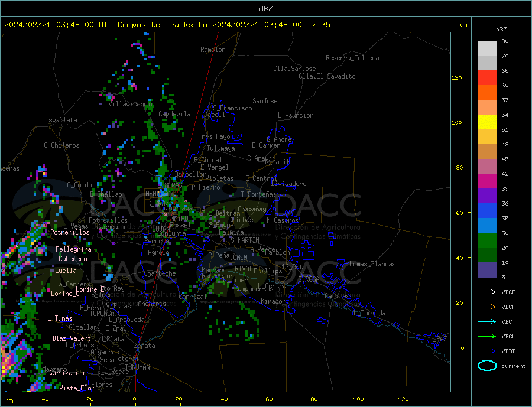Click the Agrelo map label
The height and width of the screenshot is (407, 532).
point(158,253)
